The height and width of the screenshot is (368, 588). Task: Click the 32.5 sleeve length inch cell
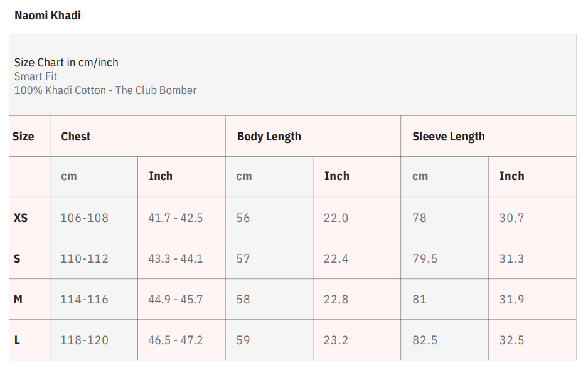pos(511,340)
